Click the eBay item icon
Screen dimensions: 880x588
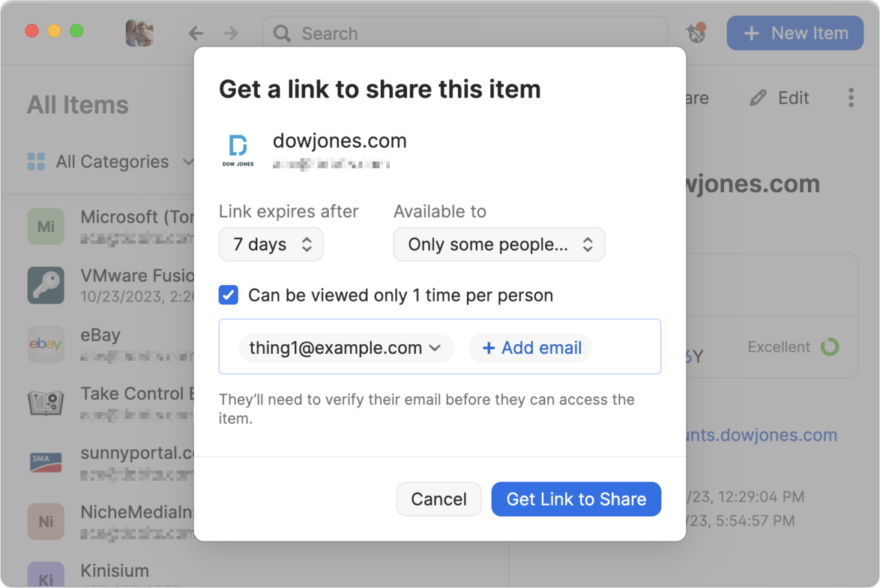click(x=46, y=344)
